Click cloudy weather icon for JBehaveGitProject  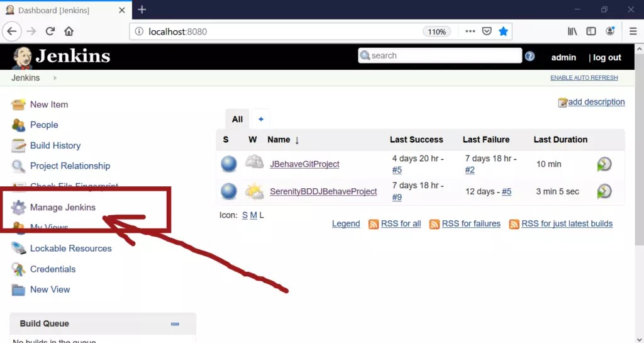[254, 162]
